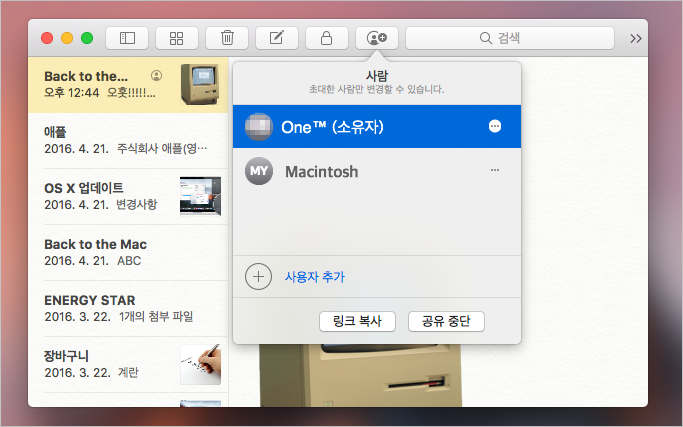Open the Back to the Mac note
This screenshot has width=683, height=427.
click(128, 253)
